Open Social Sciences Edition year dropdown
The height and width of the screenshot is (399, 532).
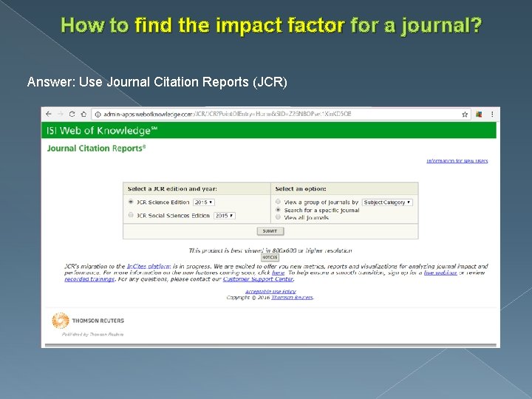225,216
